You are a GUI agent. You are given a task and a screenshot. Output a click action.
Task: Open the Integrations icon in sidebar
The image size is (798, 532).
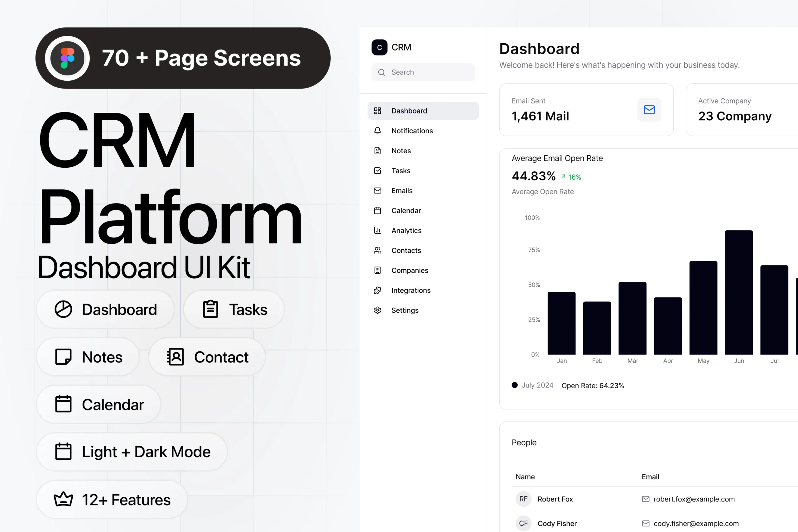coord(377,290)
